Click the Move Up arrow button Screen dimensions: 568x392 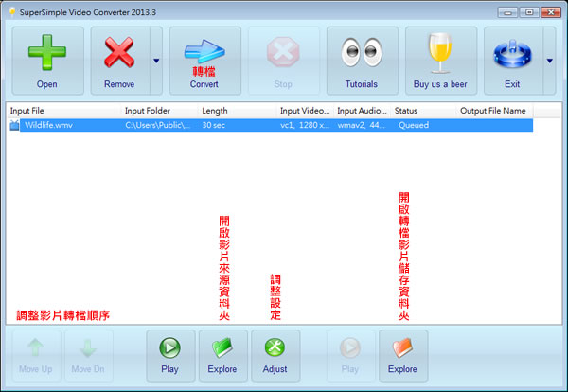click(x=36, y=356)
